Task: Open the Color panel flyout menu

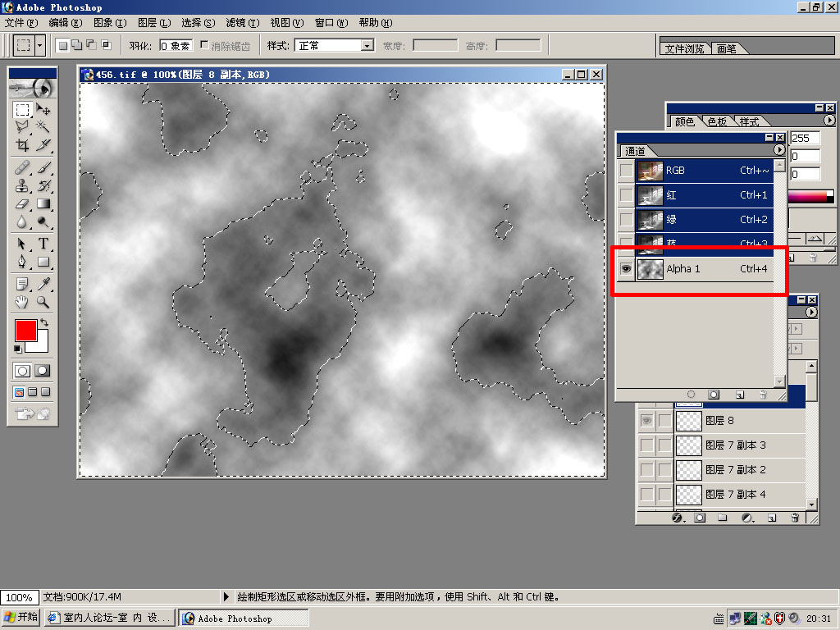Action: tap(829, 121)
